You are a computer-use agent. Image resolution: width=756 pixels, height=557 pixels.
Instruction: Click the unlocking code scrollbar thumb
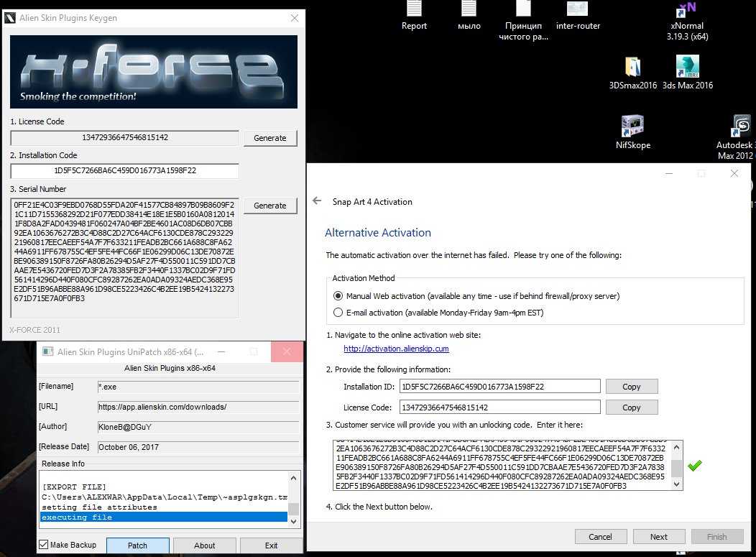[x=676, y=468]
